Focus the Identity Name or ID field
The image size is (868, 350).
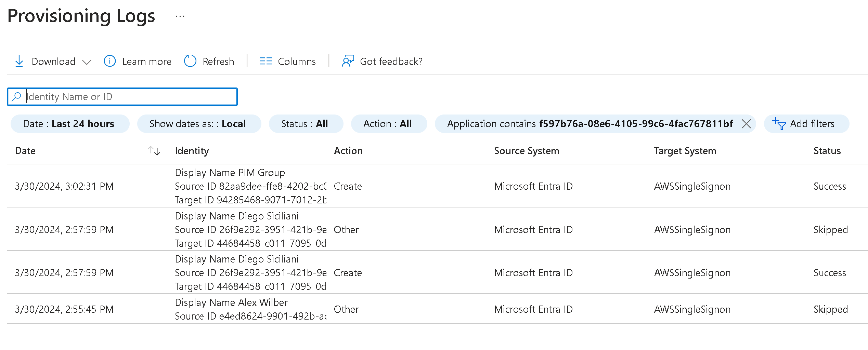130,97
